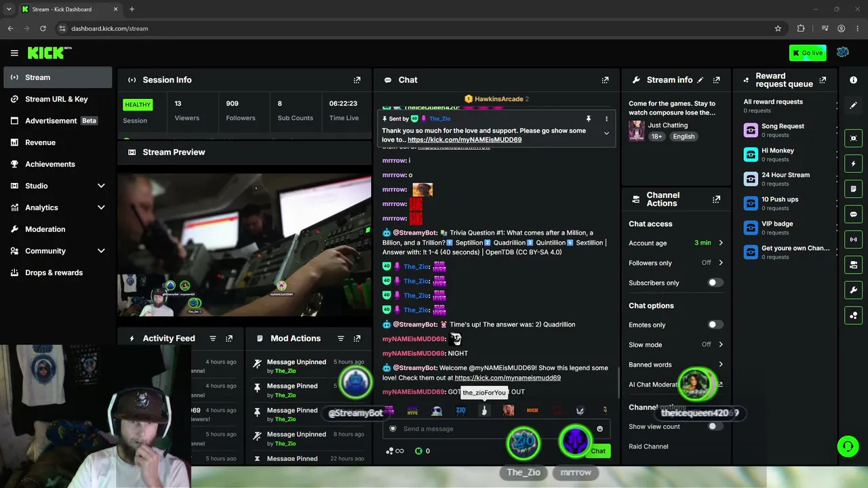Click the Stream Preview video thumbnail
This screenshot has width=868, height=488.
(244, 245)
